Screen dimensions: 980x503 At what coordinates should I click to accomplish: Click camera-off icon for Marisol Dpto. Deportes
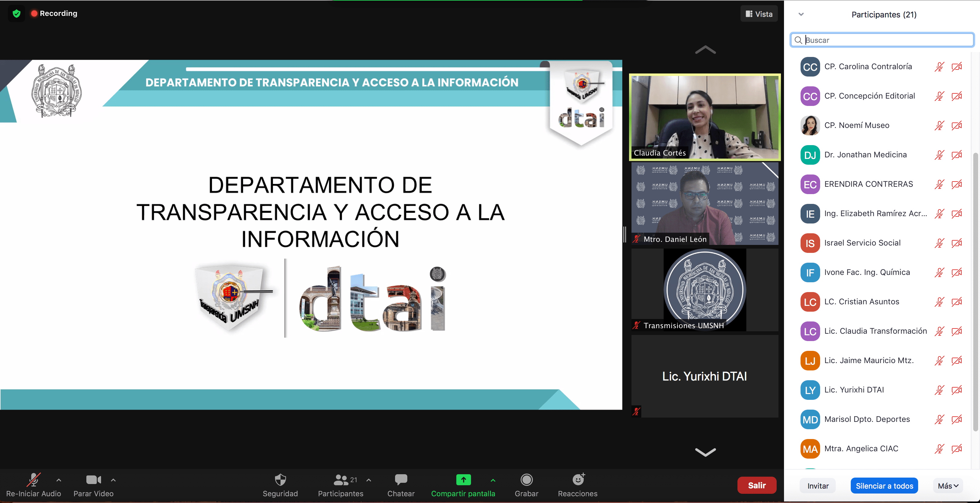(957, 419)
